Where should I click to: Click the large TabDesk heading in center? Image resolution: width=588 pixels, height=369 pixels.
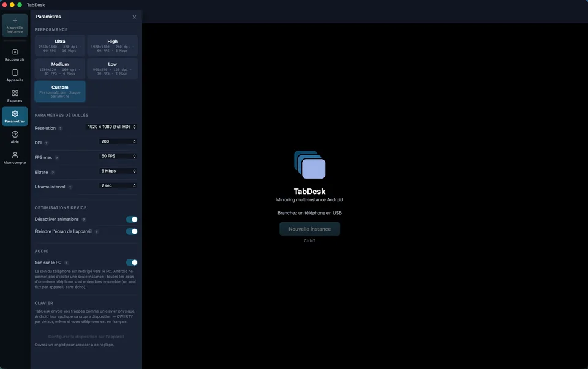point(310,192)
